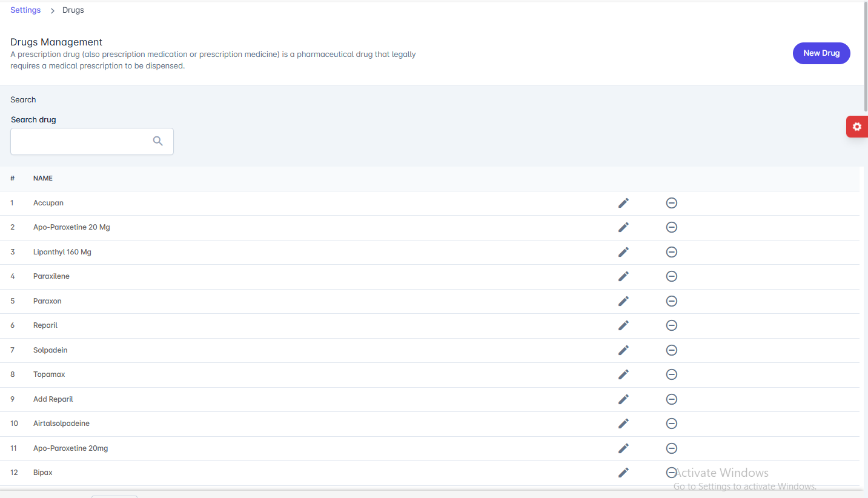Delete the Solpadein entry

[671, 350]
